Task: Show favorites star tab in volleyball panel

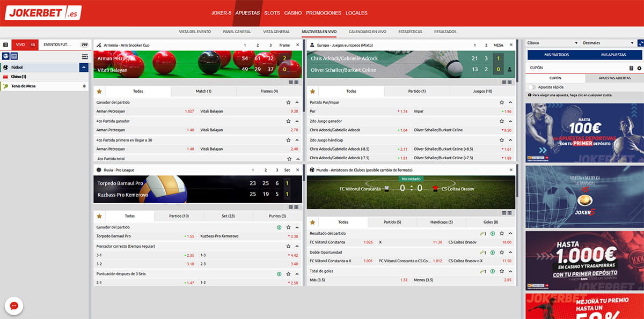Action: (x=99, y=216)
